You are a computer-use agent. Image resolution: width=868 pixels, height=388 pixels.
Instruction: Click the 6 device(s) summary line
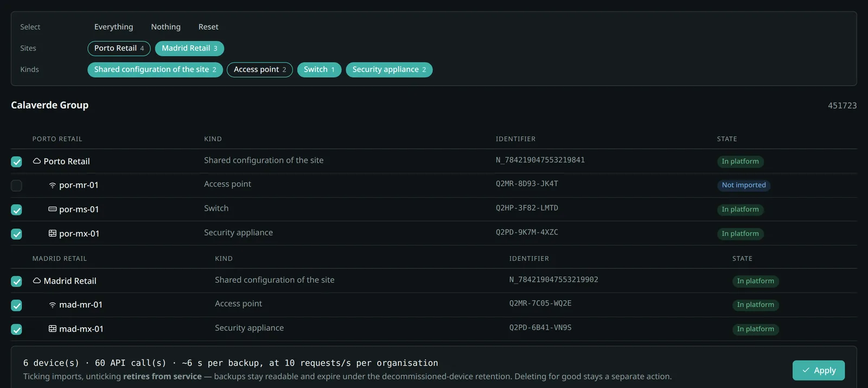231,363
